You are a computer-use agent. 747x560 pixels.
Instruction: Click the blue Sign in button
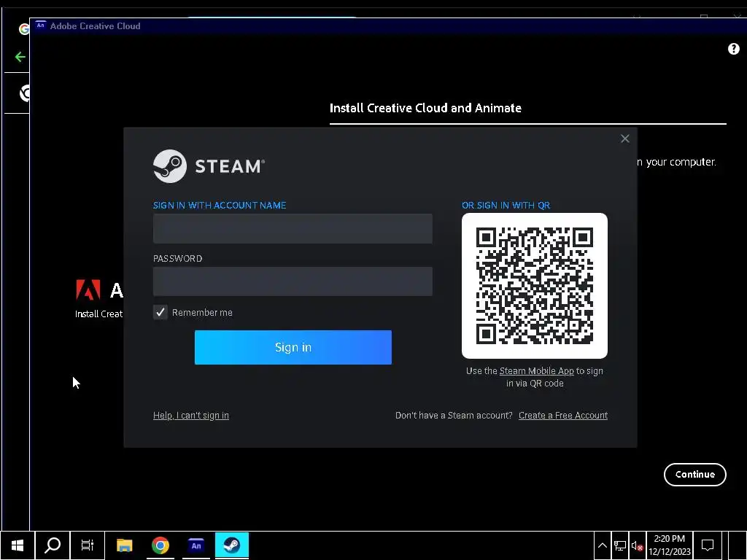293,347
